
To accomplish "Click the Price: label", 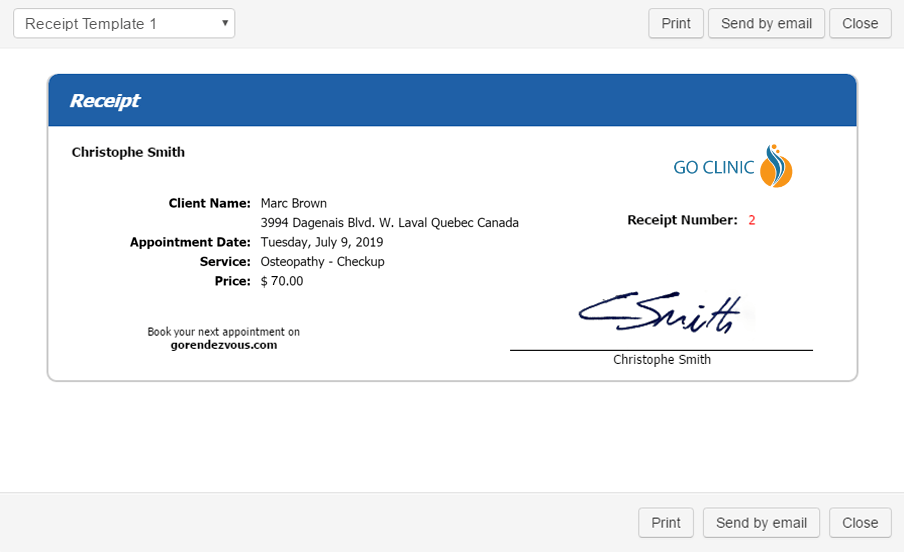I will 232,281.
